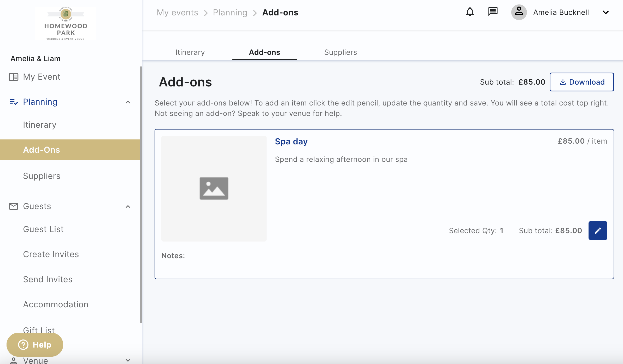Open the messages chat icon
This screenshot has width=623, height=364.
click(493, 12)
